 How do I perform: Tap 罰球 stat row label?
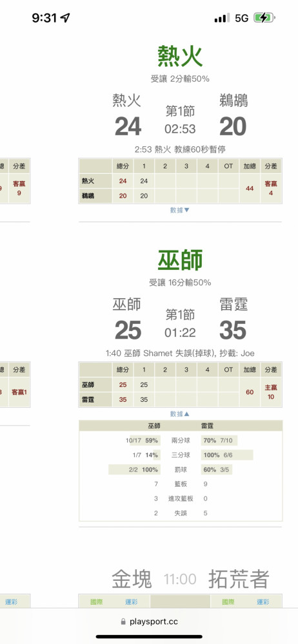coord(180,469)
